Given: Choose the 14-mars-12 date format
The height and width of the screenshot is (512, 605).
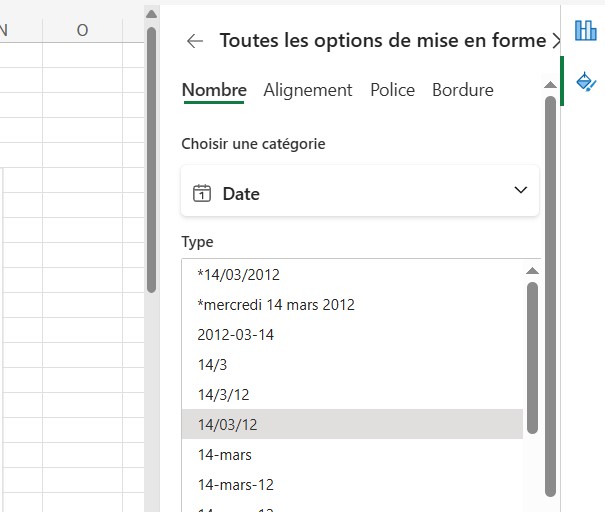Looking at the screenshot, I should click(x=352, y=485).
